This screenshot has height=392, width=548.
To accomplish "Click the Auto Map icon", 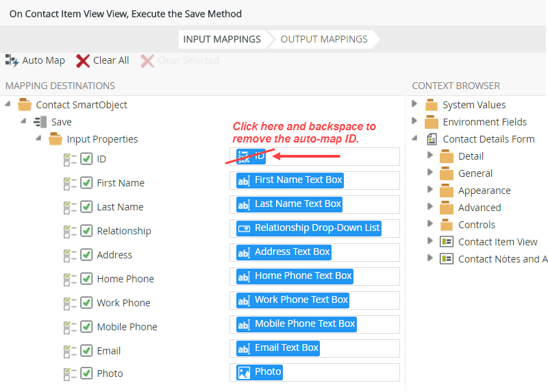I will [x=12, y=60].
